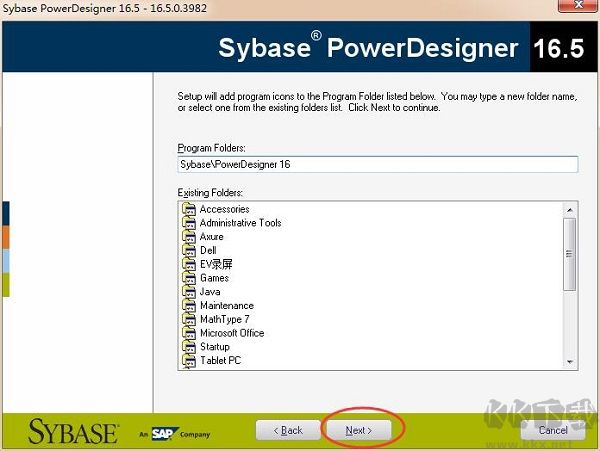Screen dimensions: 600x451
Task: Click the Startup folder icon
Action: click(x=189, y=347)
